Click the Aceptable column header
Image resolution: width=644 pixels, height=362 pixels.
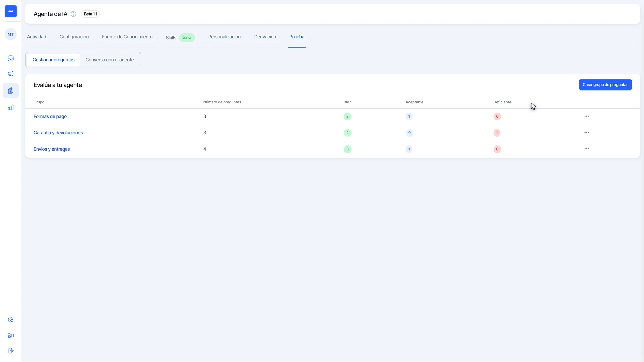click(414, 102)
